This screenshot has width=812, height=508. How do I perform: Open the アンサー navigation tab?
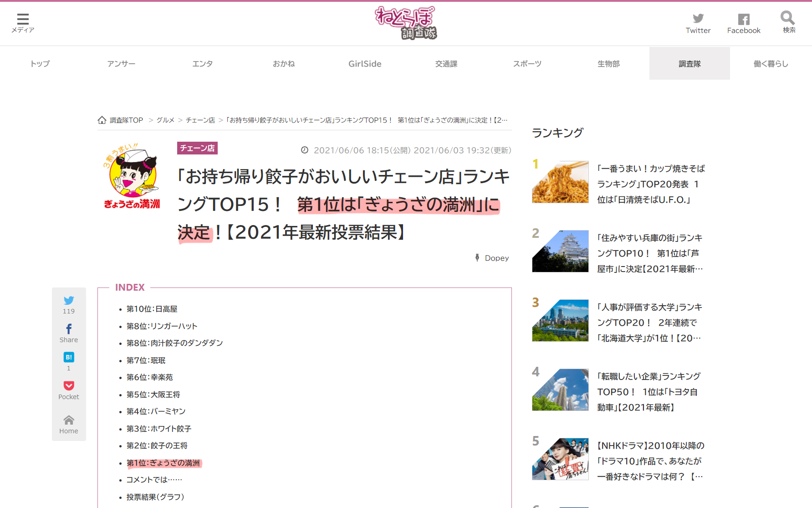pos(121,64)
